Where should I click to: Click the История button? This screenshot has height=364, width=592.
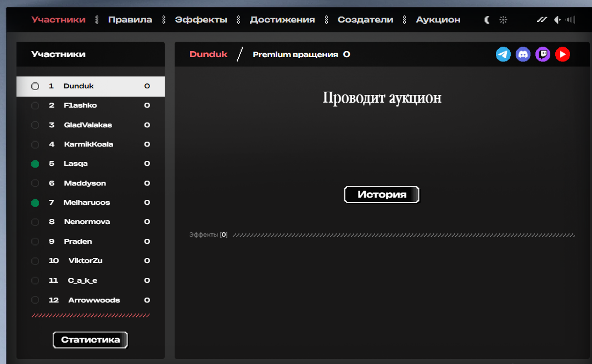(x=382, y=194)
